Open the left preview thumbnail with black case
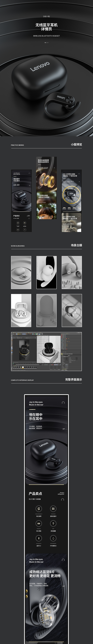Viewport: 93px width, 644px height. click(x=21, y=201)
